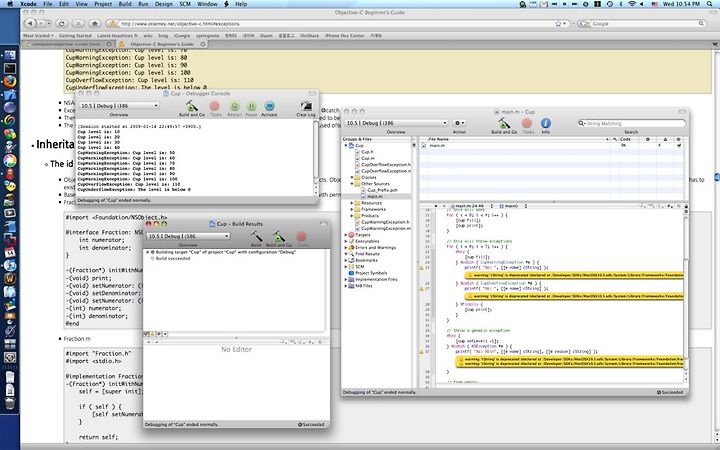Select CupOverflowException.h file

point(386,164)
